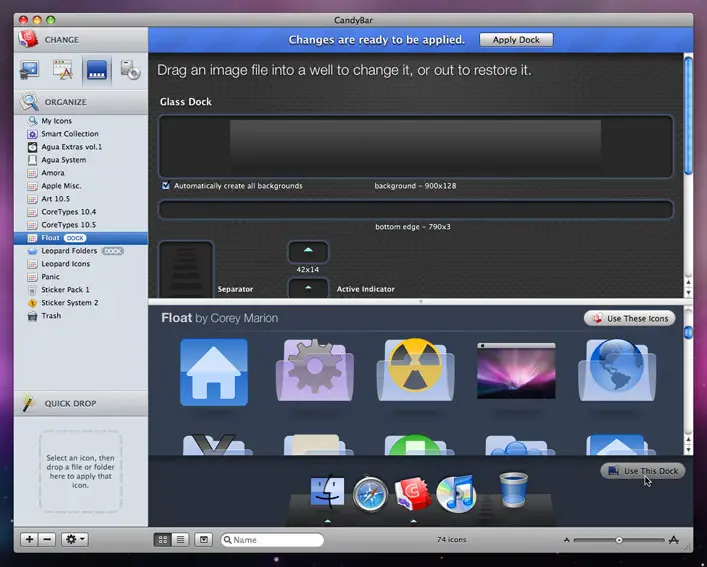Select Agua System collection

(81, 160)
